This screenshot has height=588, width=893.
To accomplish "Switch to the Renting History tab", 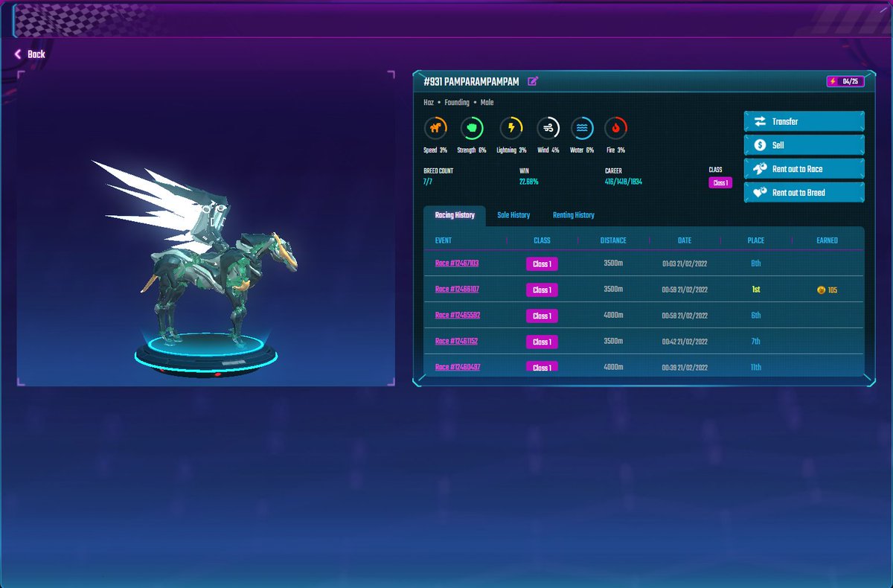I will click(574, 215).
